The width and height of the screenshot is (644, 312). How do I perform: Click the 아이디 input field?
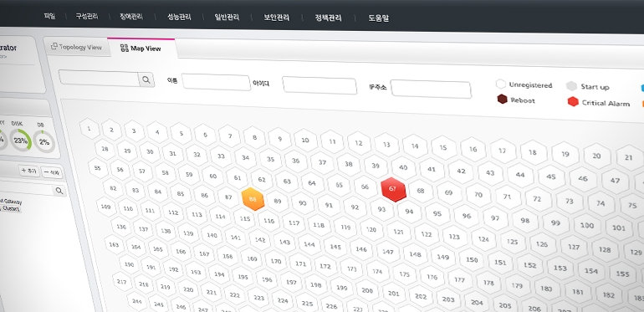pyautogui.click(x=319, y=85)
